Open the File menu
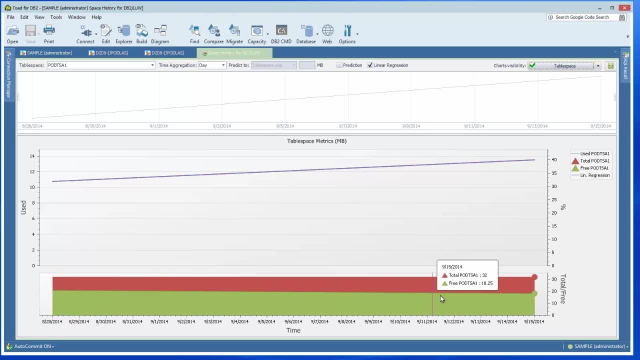640x360 pixels. [11, 17]
